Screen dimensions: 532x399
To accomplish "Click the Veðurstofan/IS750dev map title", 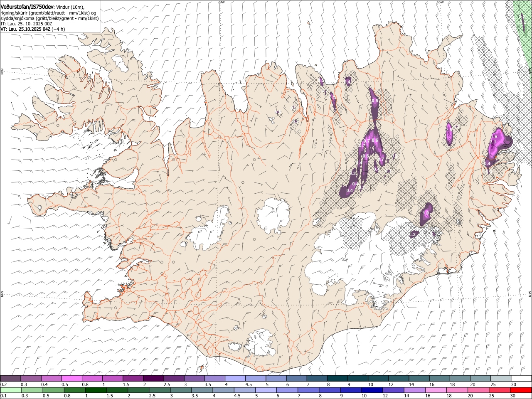I will 27,7.
